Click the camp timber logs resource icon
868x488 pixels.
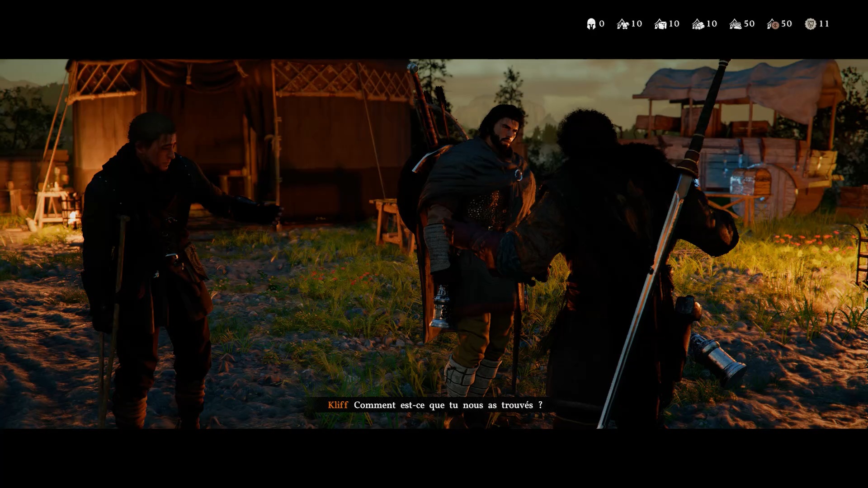click(698, 24)
